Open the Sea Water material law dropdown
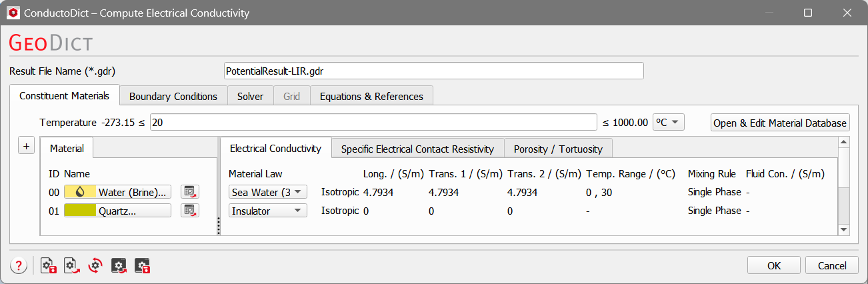Image resolution: width=868 pixels, height=284 pixels. (268, 192)
